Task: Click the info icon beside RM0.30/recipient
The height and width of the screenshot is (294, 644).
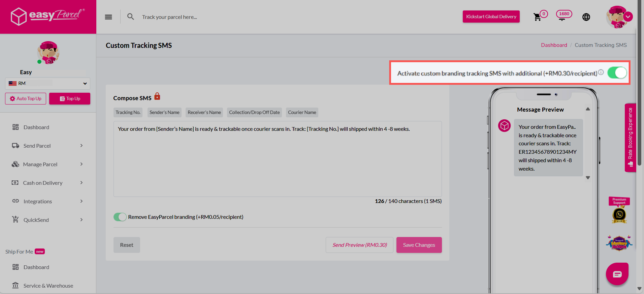Action: point(601,72)
